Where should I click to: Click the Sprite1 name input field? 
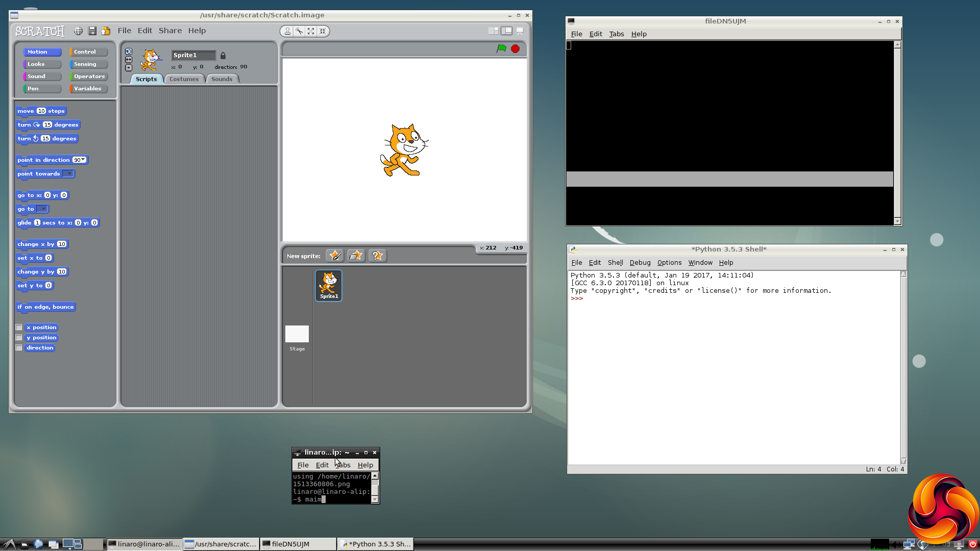[x=193, y=55]
